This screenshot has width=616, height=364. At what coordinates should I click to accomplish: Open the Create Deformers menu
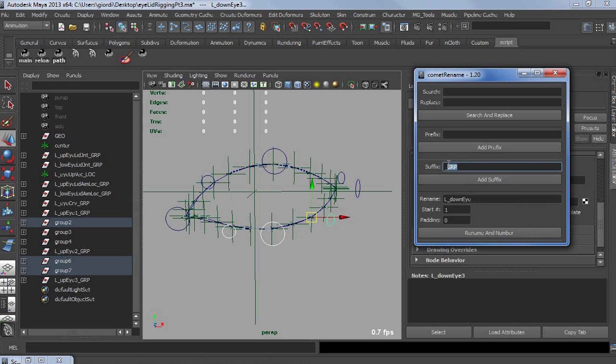click(x=241, y=15)
